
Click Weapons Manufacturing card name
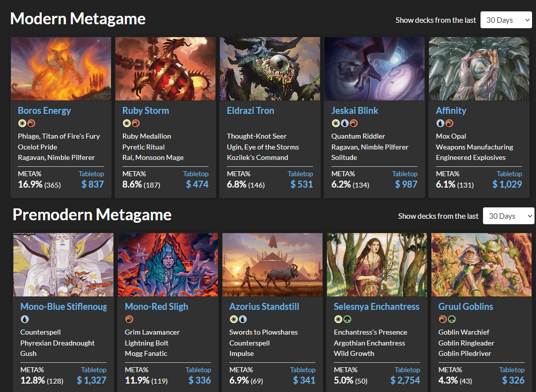point(475,147)
